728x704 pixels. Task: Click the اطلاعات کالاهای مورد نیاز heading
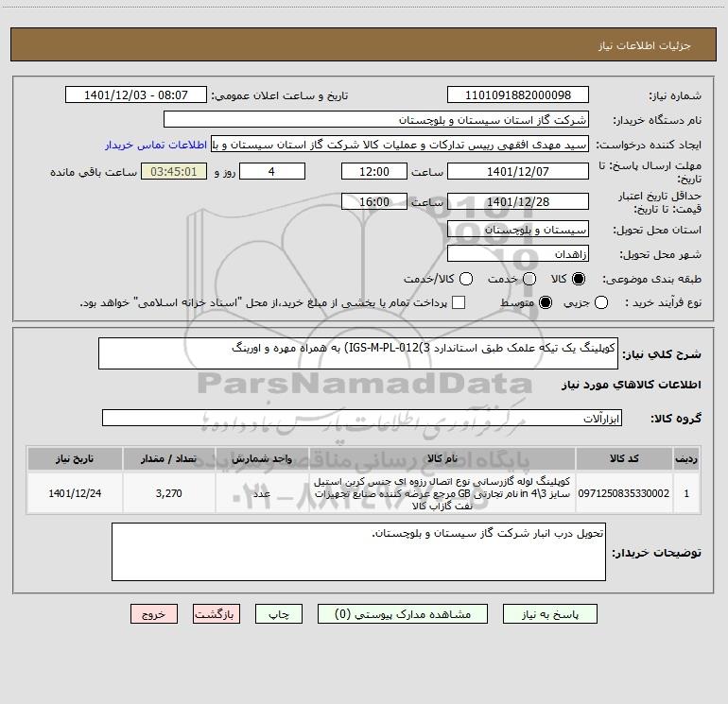tap(632, 385)
